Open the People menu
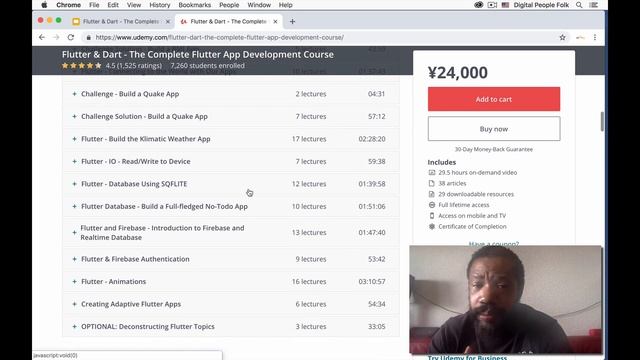The height and width of the screenshot is (360, 640). (x=229, y=5)
